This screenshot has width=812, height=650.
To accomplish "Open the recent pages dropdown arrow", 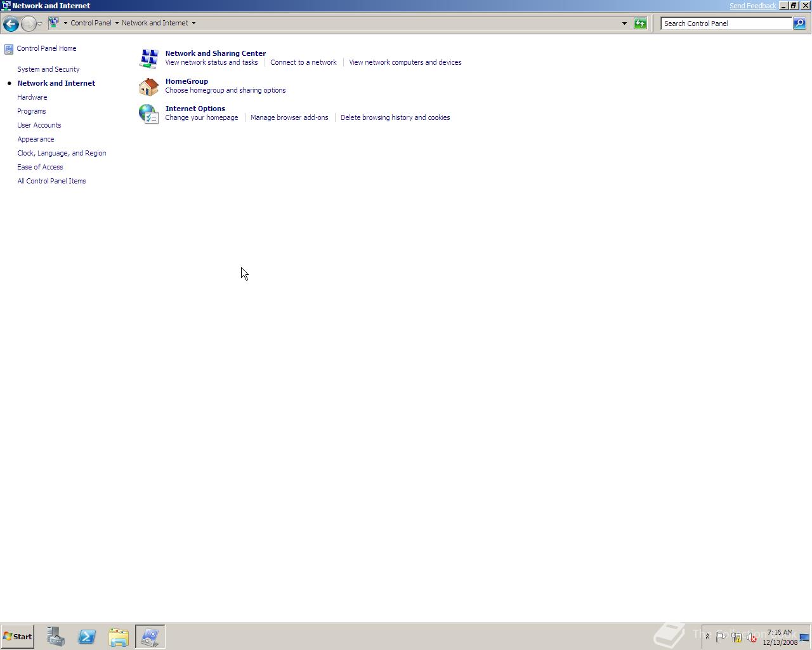I will pyautogui.click(x=39, y=23).
